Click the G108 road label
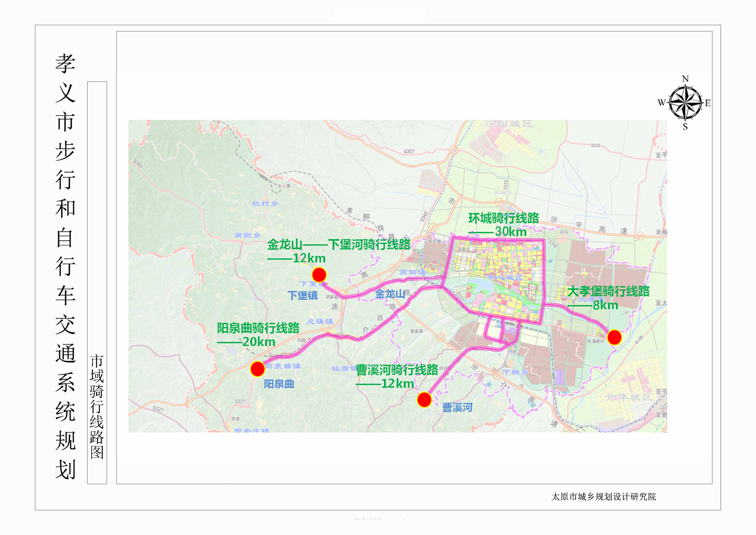Screen dimensions: 756x535 639,340
